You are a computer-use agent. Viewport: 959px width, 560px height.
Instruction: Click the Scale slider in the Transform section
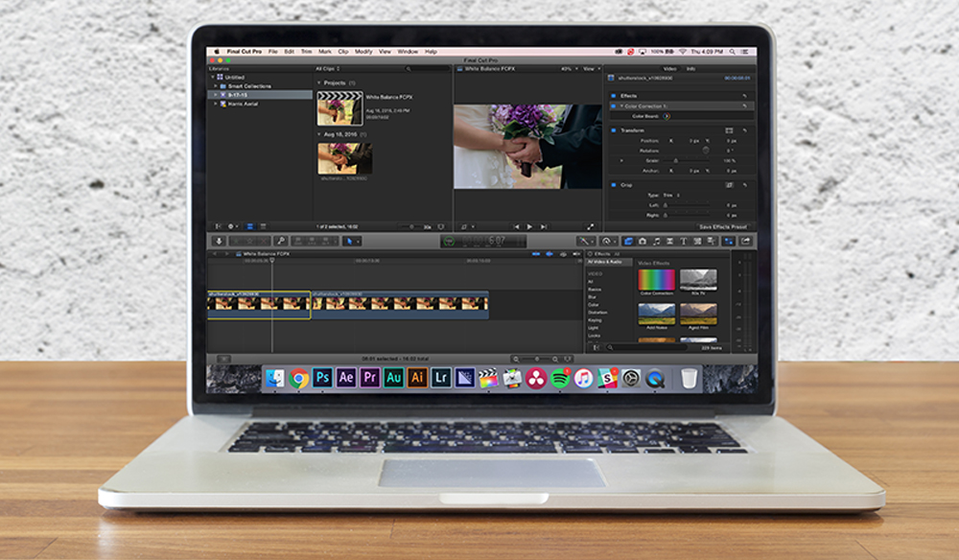[x=676, y=161]
